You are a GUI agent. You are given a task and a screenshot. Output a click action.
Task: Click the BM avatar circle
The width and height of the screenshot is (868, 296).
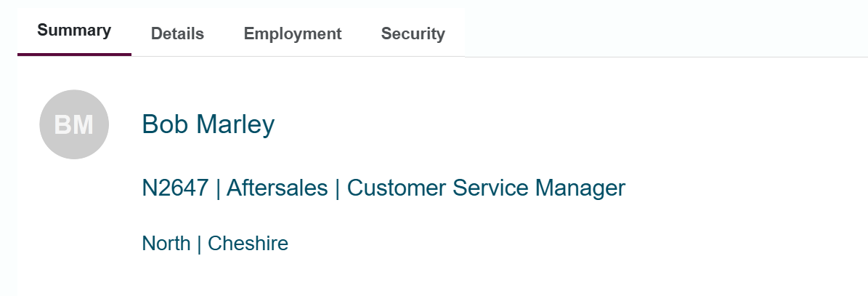pyautogui.click(x=74, y=124)
